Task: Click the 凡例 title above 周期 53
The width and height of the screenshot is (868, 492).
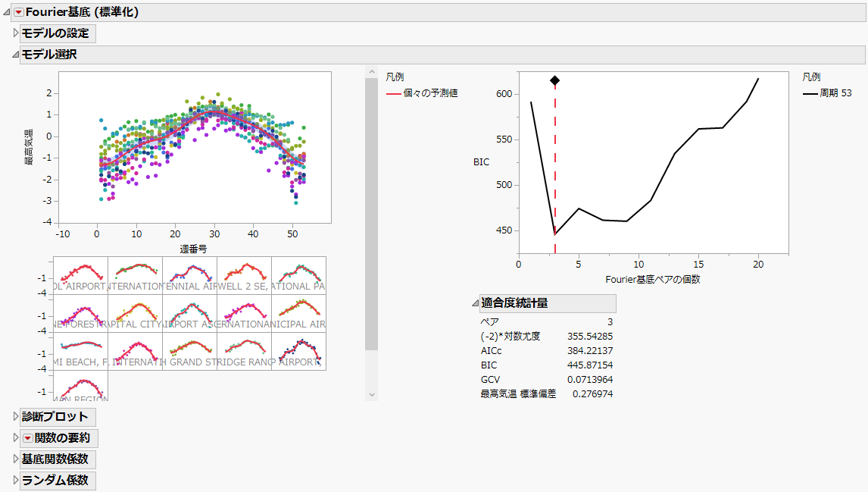Action: pos(811,77)
